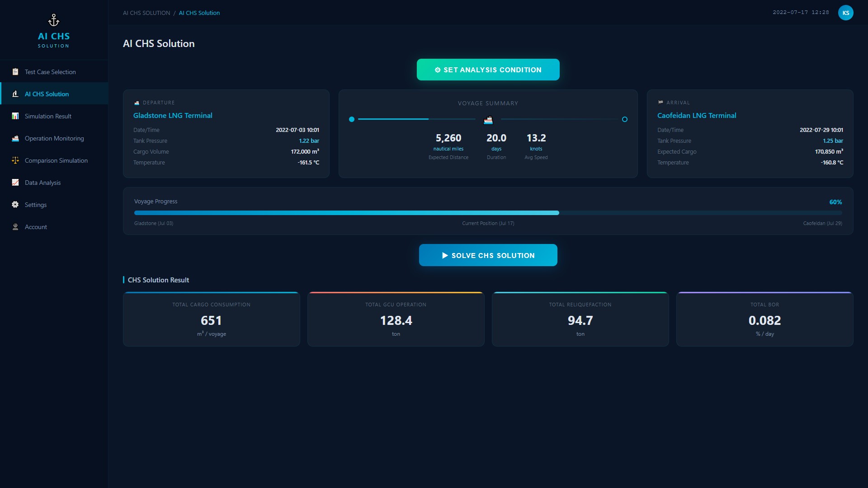Screen dimensions: 868x488
Task: Select AI CHS Solution in sidebar
Action: click(54, 94)
